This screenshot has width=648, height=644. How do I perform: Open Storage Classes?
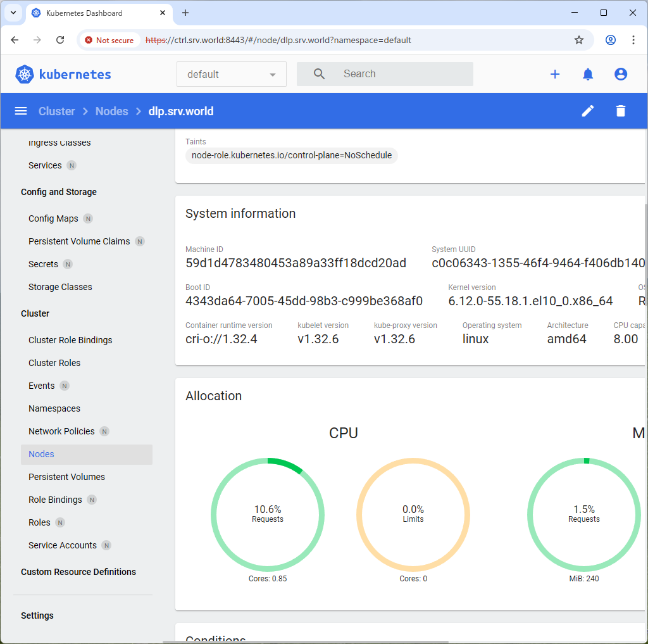60,287
